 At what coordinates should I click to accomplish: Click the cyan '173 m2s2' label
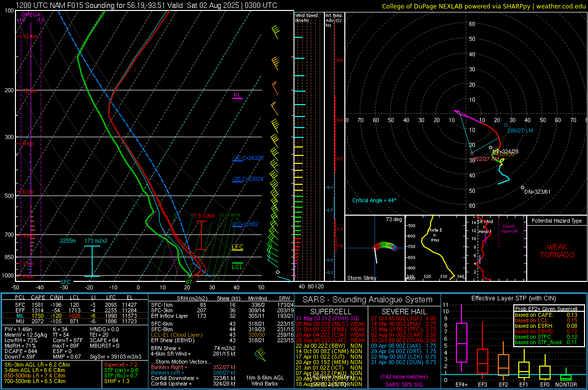(x=96, y=241)
